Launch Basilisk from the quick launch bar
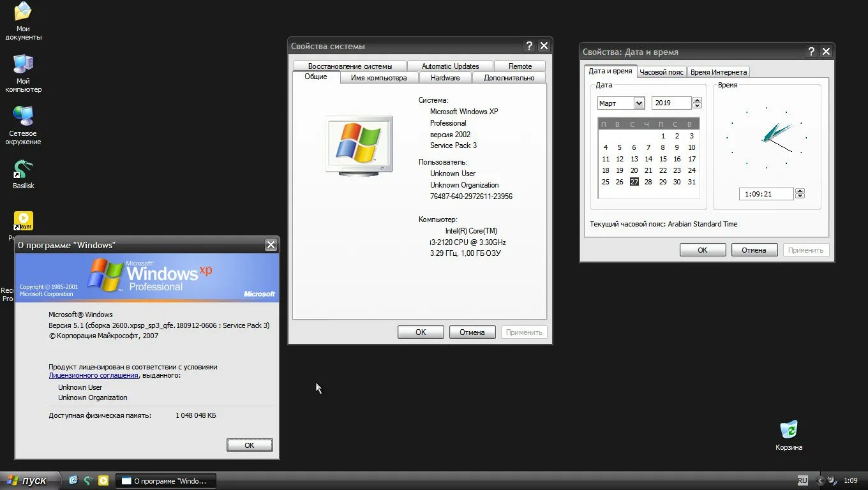This screenshot has height=490, width=868. (x=88, y=480)
